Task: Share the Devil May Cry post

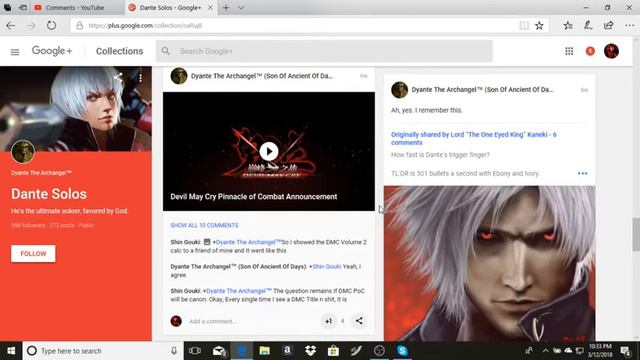Action: [x=359, y=321]
